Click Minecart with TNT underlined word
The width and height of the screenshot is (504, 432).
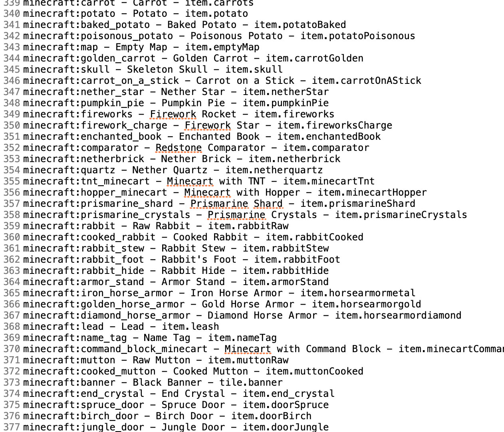(190, 181)
